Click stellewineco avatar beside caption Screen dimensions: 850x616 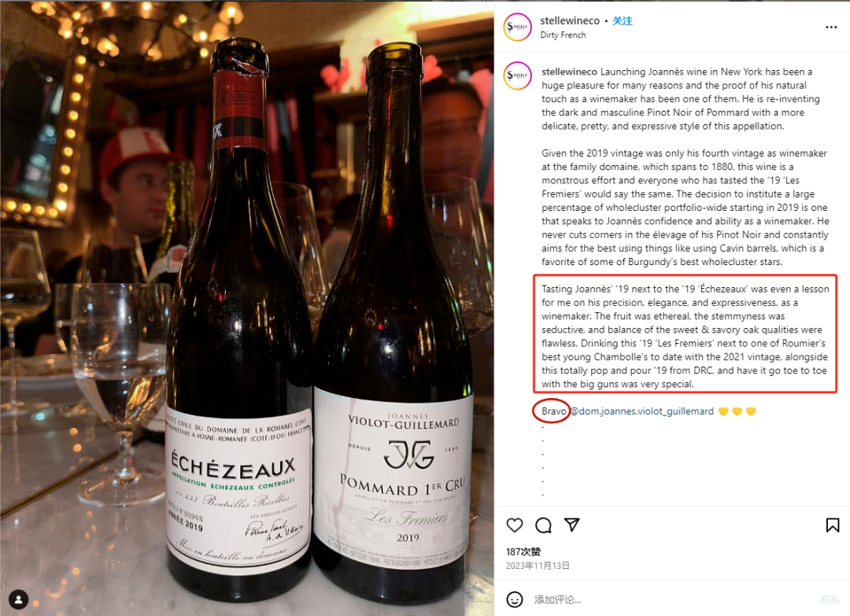(517, 76)
